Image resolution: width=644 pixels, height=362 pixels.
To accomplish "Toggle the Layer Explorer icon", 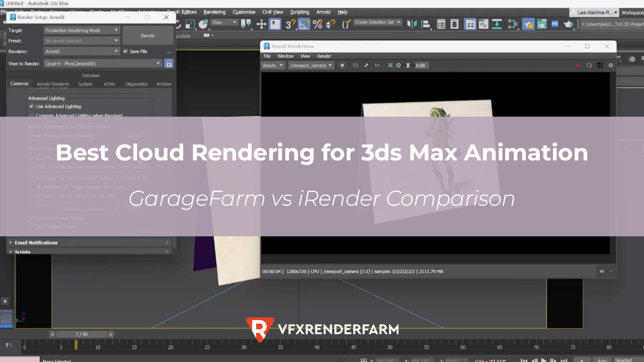I will click(x=454, y=24).
